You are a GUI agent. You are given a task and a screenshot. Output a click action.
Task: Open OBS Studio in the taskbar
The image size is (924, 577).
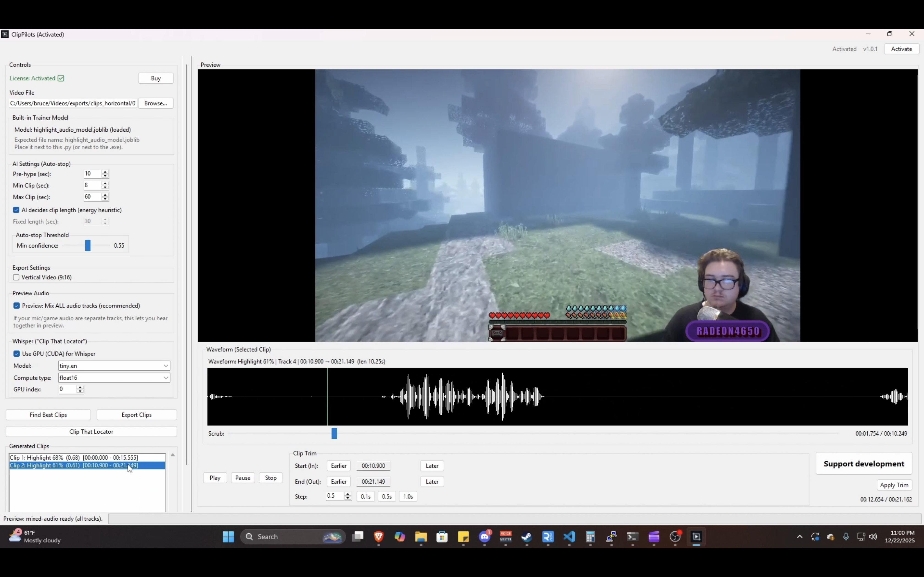pyautogui.click(x=675, y=537)
